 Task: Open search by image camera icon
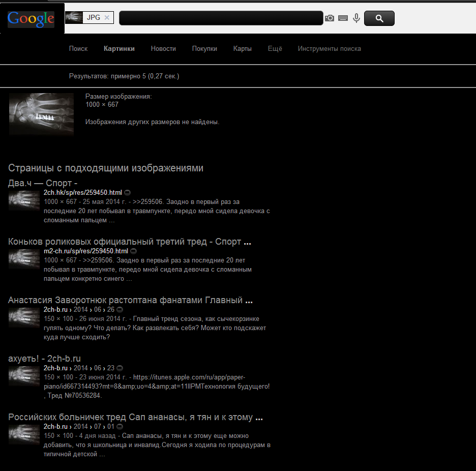pyautogui.click(x=330, y=18)
